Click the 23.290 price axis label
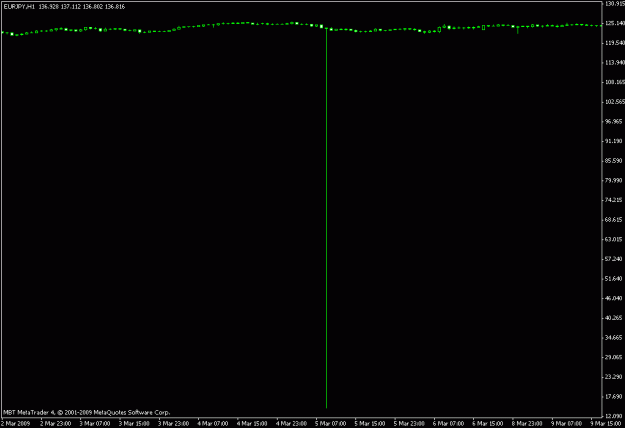 (615, 377)
